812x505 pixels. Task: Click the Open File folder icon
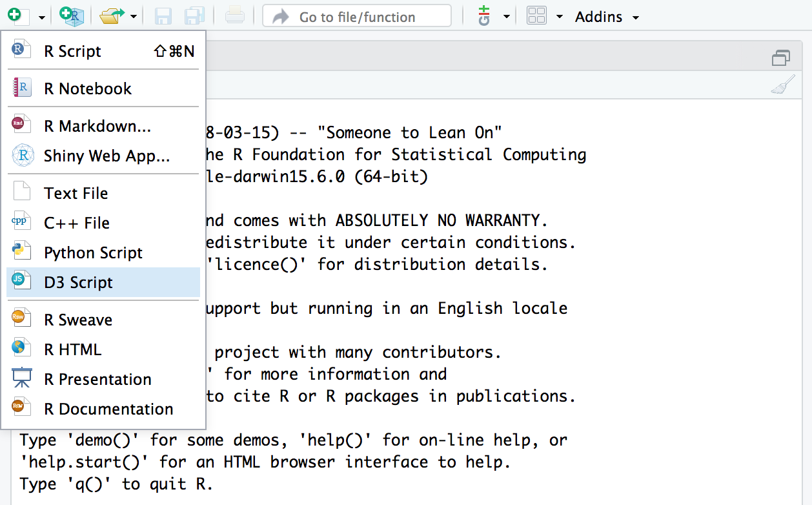click(111, 15)
